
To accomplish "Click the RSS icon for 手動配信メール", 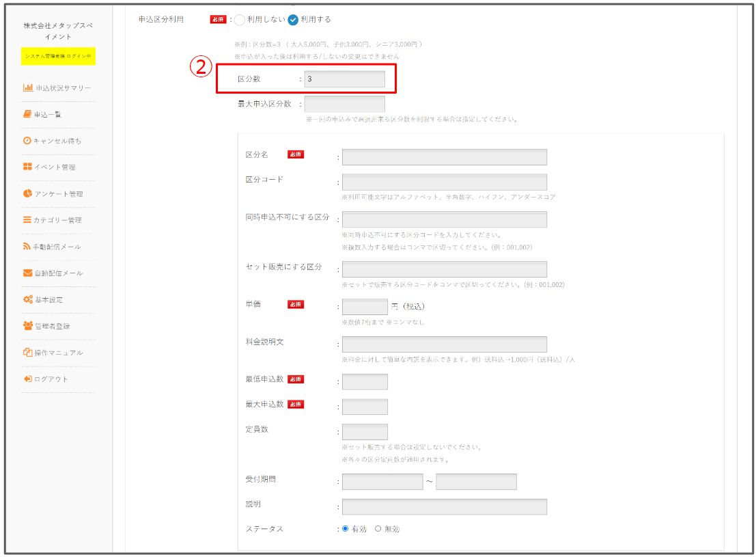I will 27,247.
